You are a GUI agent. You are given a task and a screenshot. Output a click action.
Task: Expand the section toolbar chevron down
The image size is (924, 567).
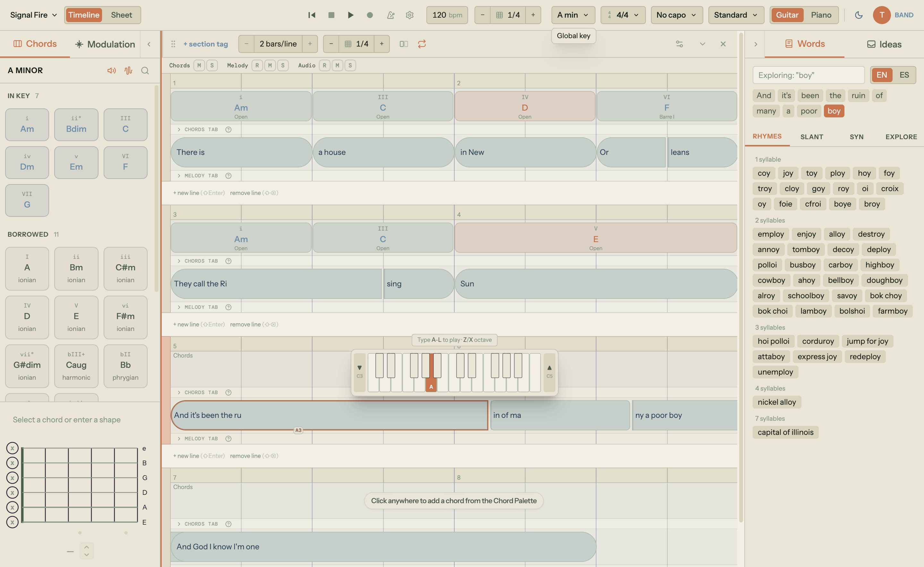[x=702, y=44]
